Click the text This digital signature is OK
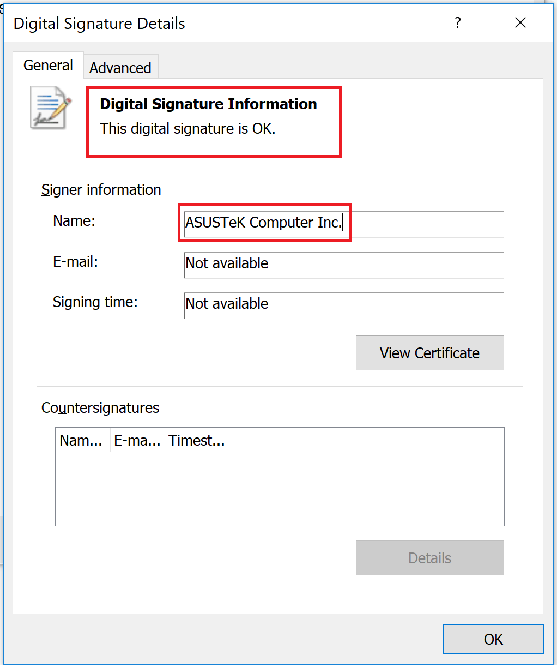557x665 pixels. pos(188,129)
